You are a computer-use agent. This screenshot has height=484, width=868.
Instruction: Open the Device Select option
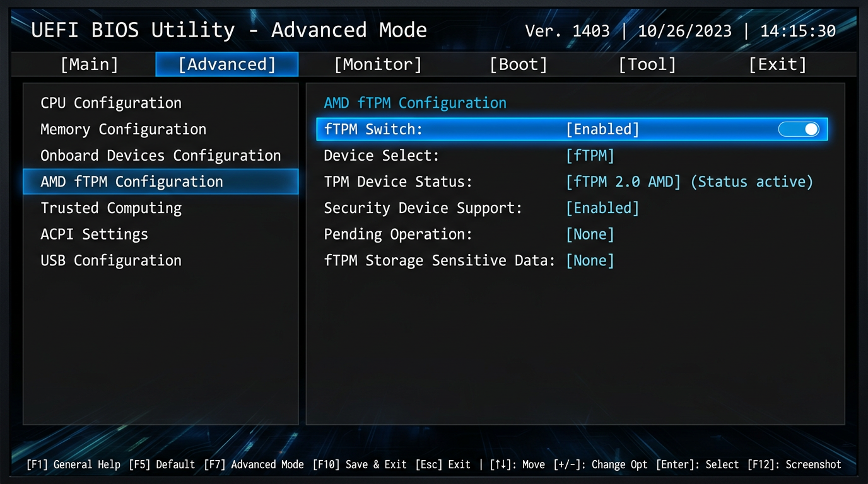589,155
